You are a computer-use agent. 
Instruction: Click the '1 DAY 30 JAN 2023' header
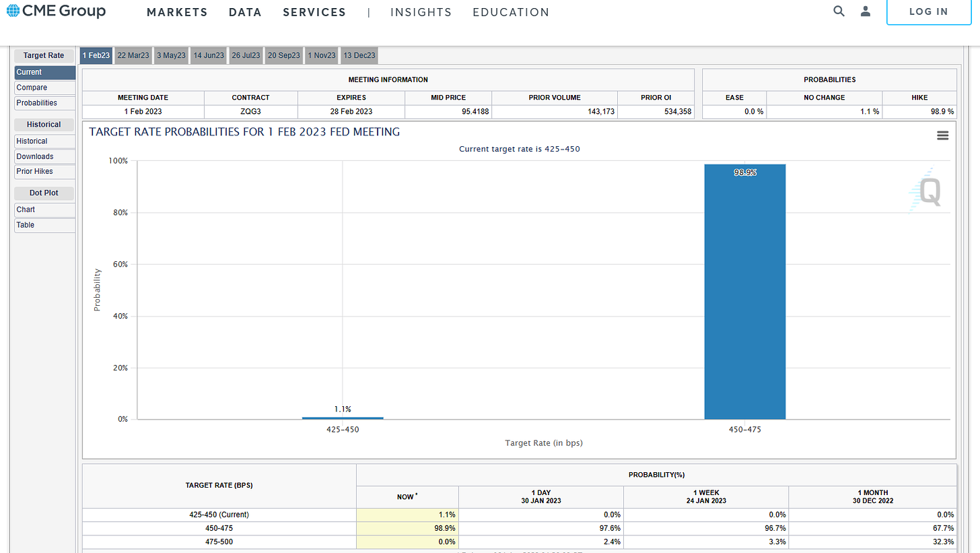[541, 496]
